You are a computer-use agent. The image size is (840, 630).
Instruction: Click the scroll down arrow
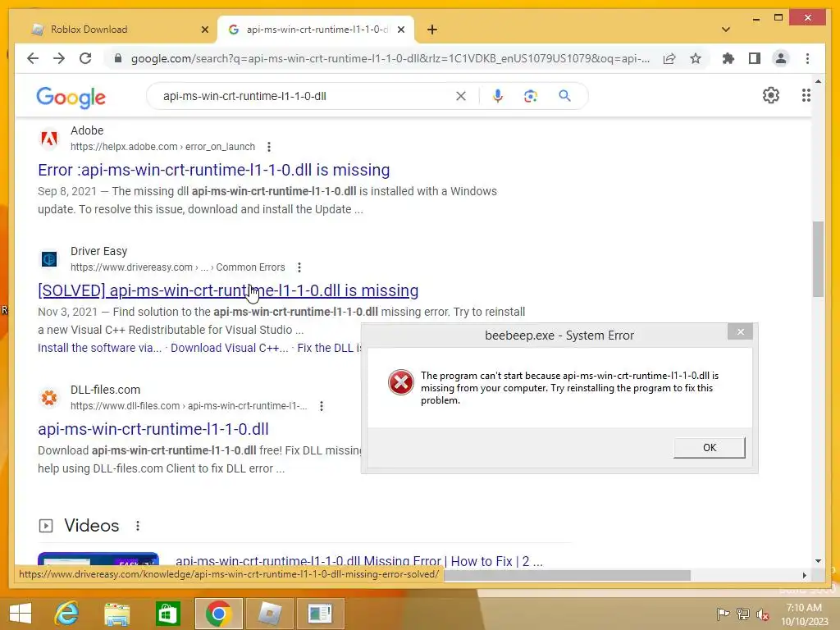[818, 561]
